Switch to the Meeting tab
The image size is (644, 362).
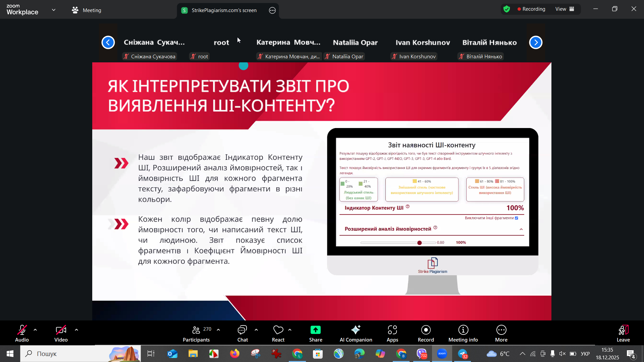pos(87,10)
